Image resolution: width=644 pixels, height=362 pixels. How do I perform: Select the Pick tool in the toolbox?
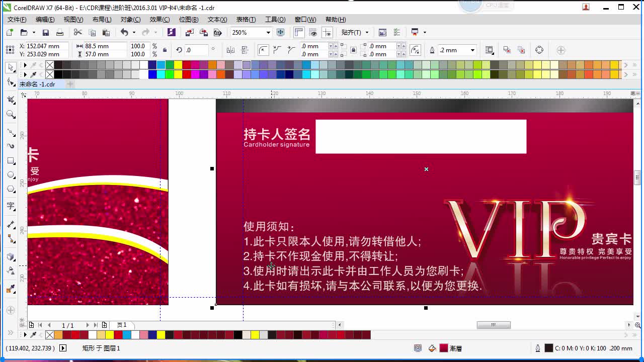(x=11, y=68)
